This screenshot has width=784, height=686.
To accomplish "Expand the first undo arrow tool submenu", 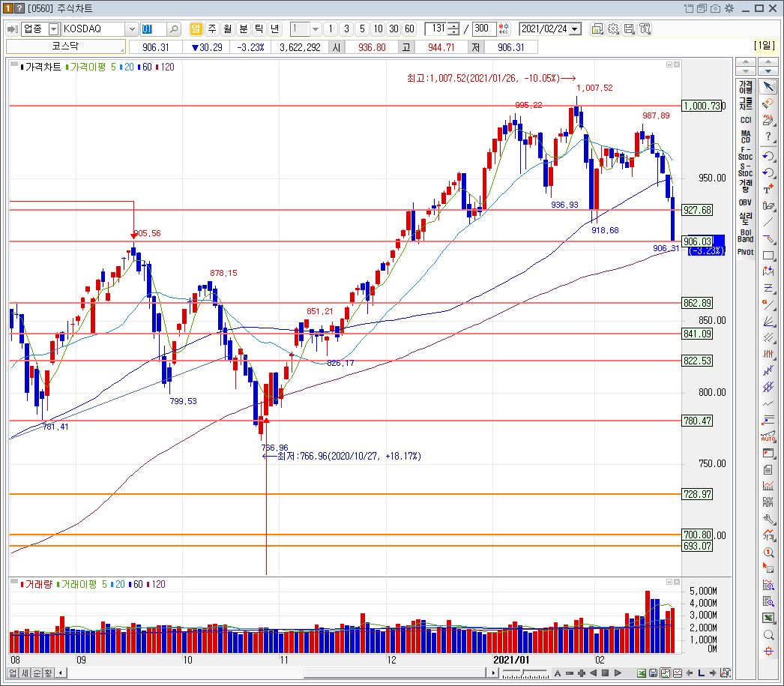I will (776, 160).
